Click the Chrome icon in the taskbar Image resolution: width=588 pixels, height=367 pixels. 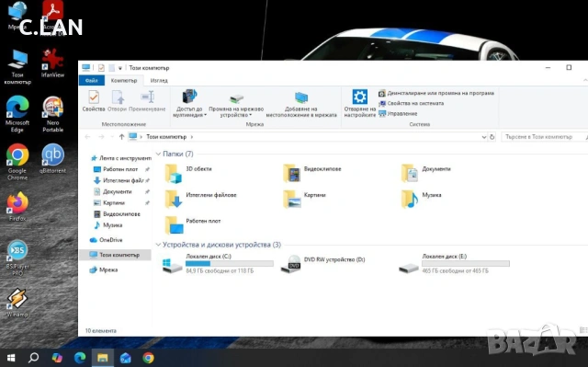click(149, 358)
